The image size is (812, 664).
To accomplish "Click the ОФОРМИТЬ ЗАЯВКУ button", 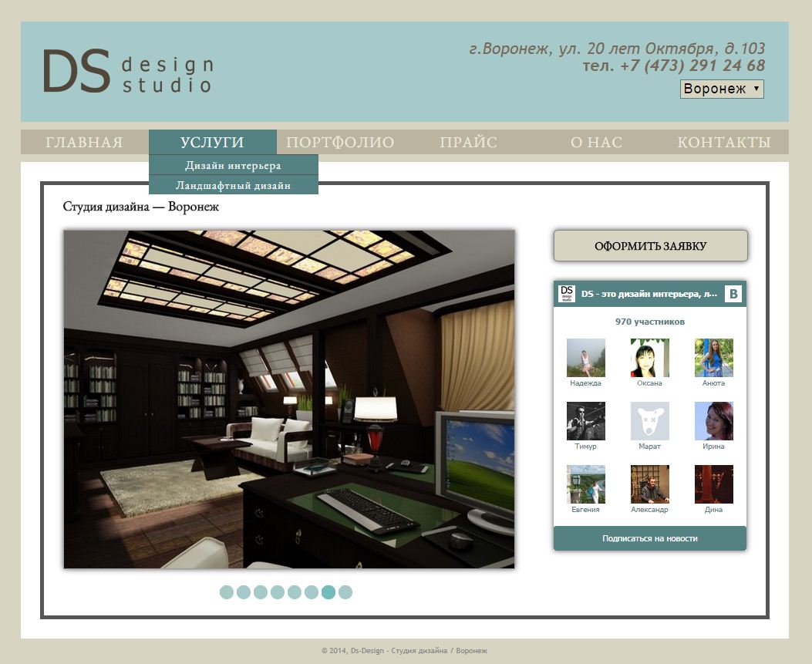I will pos(650,246).
